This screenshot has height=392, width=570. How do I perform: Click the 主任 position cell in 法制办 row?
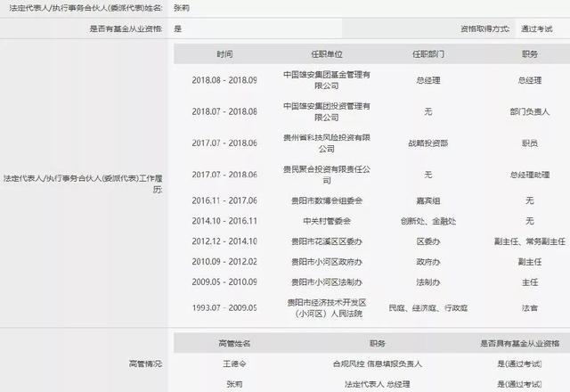pos(530,282)
